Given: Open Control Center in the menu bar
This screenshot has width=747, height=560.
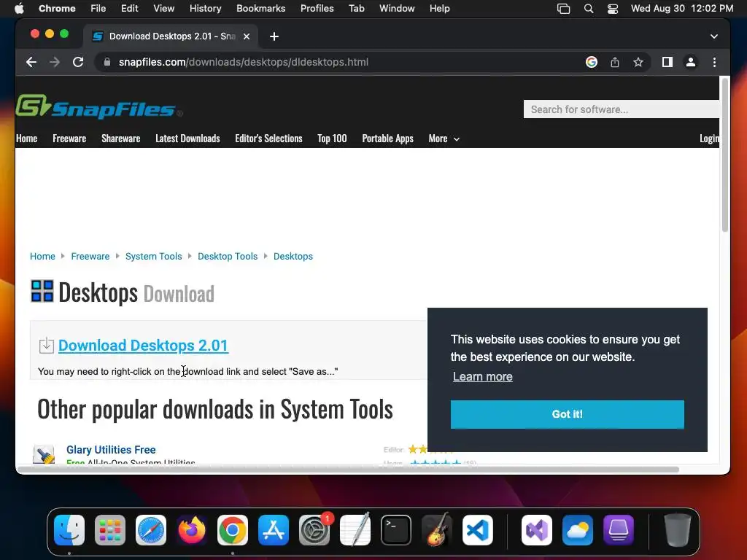Looking at the screenshot, I should [x=613, y=9].
